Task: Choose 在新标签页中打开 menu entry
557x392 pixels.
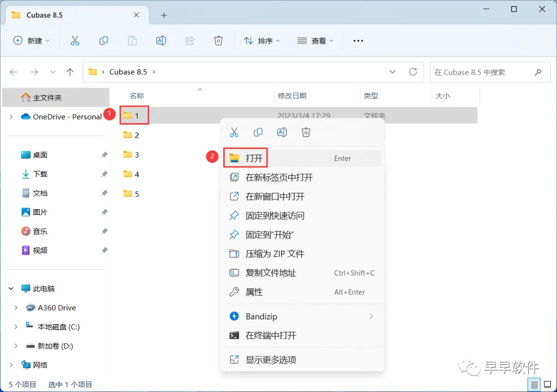Action: click(x=302, y=177)
